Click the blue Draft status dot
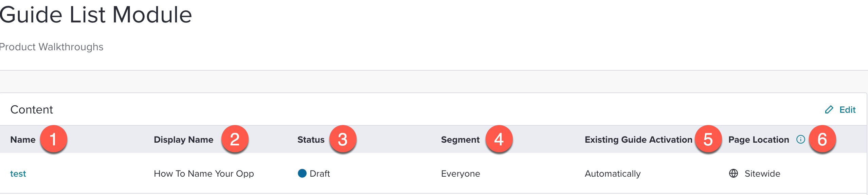Screen dimensions: 868x195 click(302, 174)
